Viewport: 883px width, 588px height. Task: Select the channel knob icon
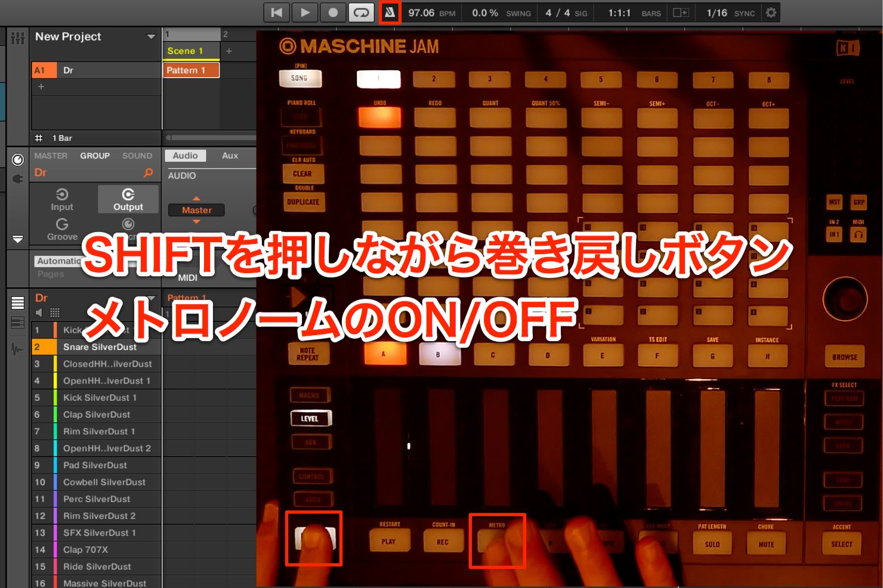(18, 160)
